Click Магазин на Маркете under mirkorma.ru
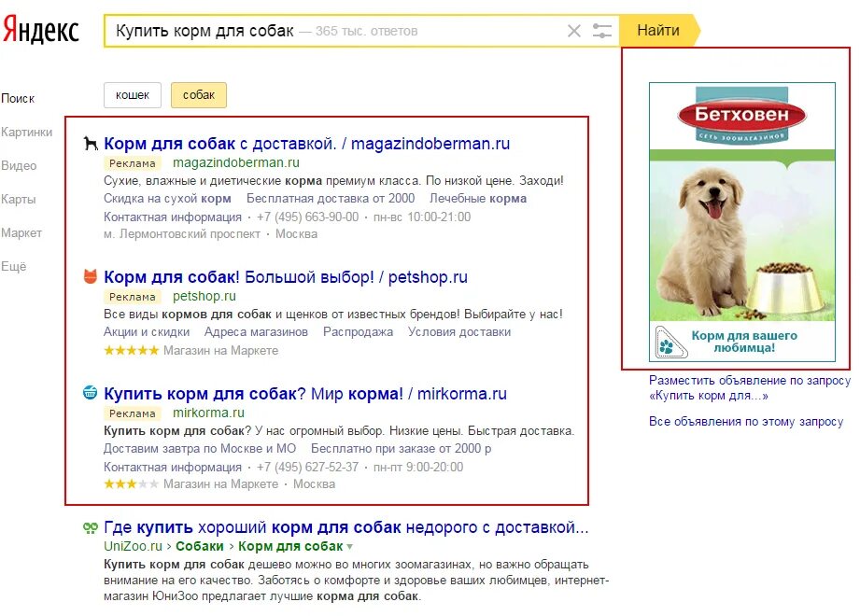Viewport: 860px width, 616px height. pyautogui.click(x=221, y=483)
